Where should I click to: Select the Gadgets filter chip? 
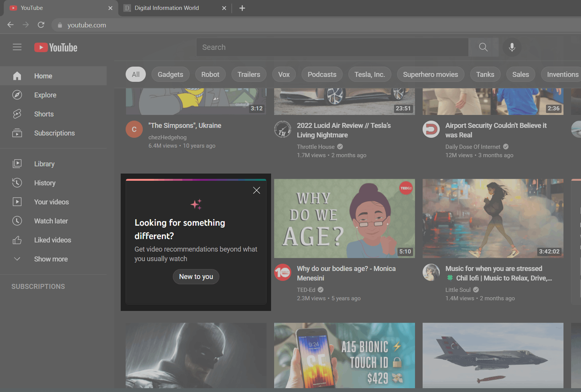170,74
